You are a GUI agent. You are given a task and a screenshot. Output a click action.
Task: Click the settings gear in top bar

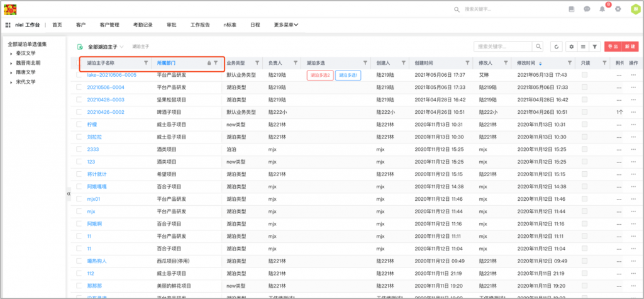tap(618, 9)
